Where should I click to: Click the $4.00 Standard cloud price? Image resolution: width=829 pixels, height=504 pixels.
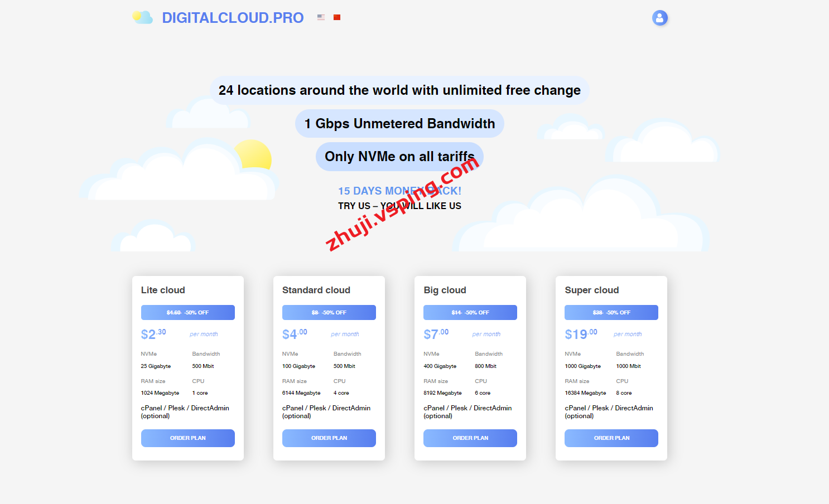[x=295, y=334]
